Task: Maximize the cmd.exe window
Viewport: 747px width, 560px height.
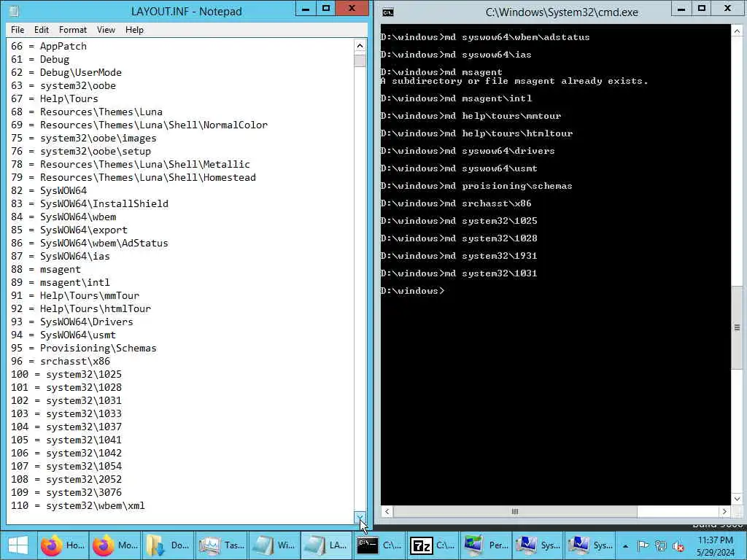Action: 701,9
